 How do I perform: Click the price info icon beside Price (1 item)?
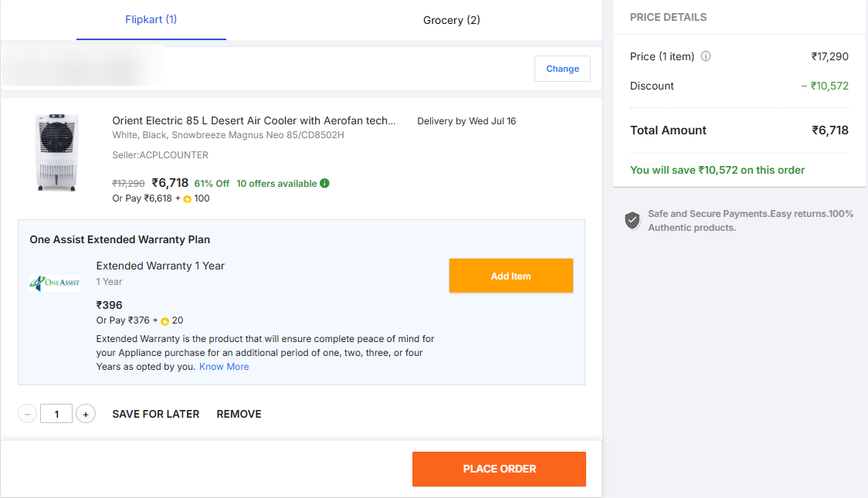pyautogui.click(x=706, y=56)
